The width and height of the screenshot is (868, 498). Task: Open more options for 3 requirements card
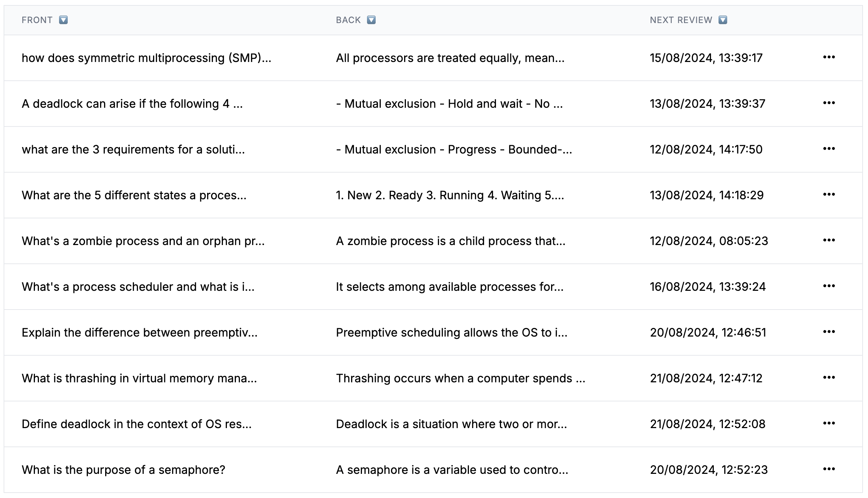coord(829,149)
